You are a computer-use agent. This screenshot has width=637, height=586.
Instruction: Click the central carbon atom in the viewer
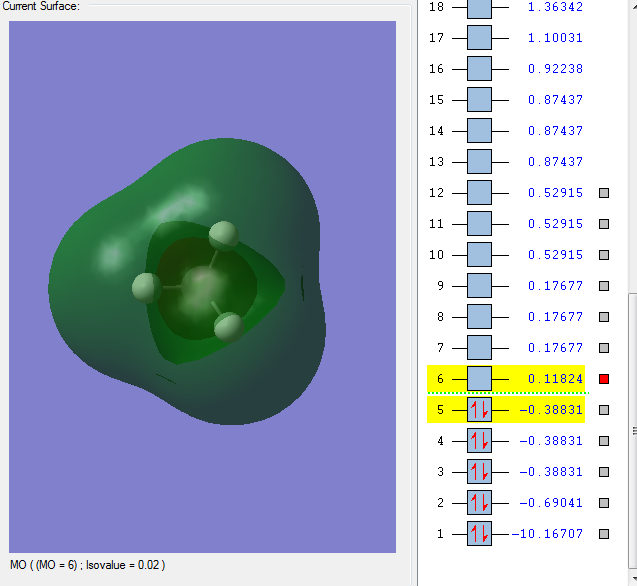point(202,286)
